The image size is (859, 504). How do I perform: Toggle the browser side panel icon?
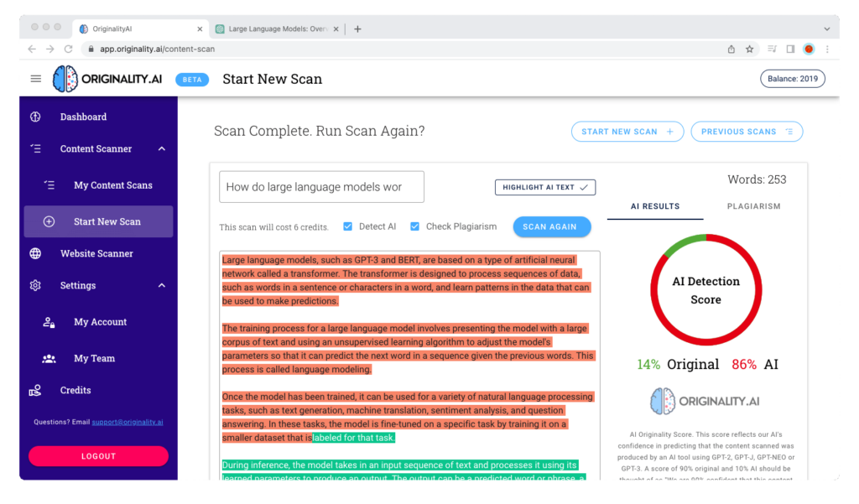(790, 49)
